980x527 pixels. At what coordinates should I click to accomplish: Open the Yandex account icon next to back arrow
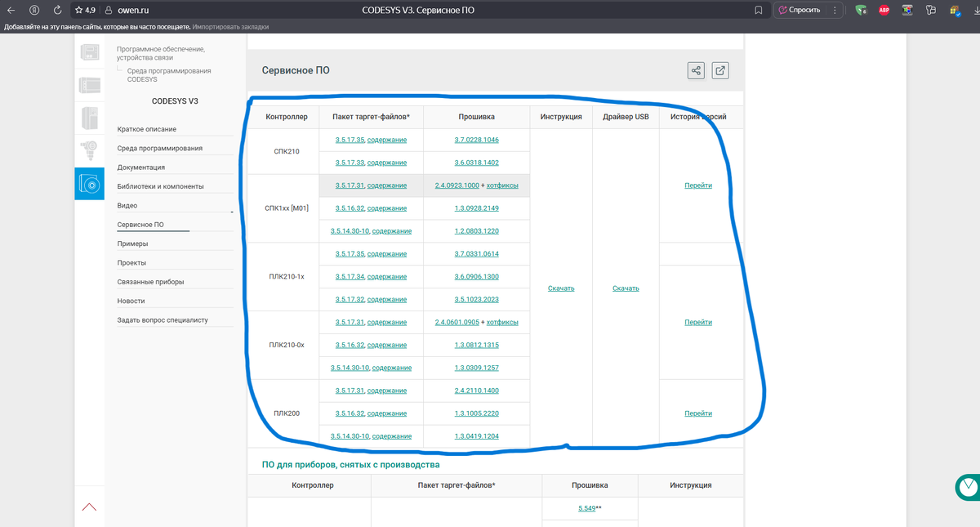point(33,11)
